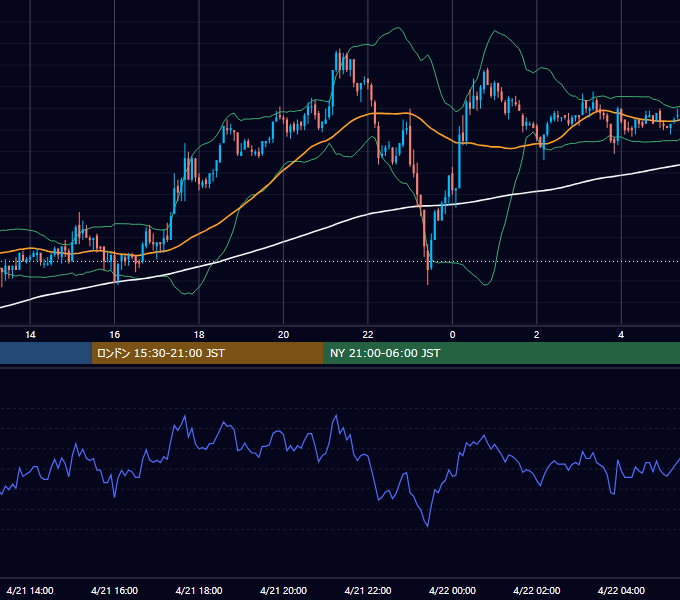Click the 4/21 22:00 date label
This screenshot has width=680, height=600.
368,591
